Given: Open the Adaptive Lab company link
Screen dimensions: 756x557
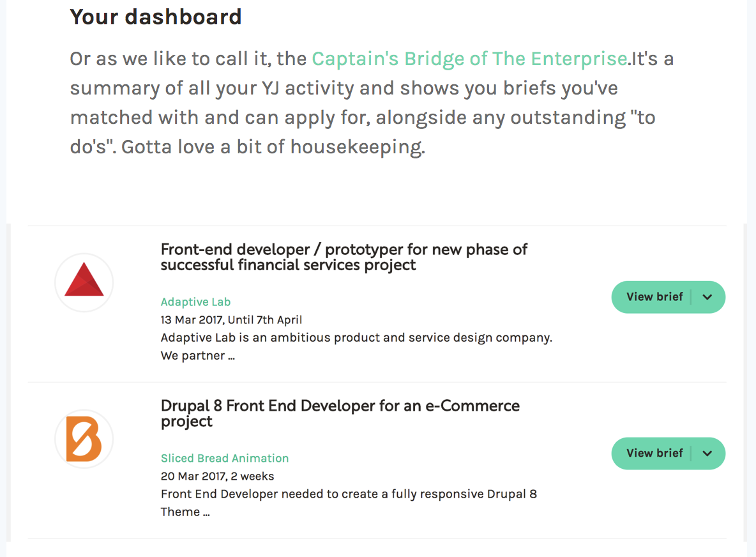Looking at the screenshot, I should coord(195,302).
